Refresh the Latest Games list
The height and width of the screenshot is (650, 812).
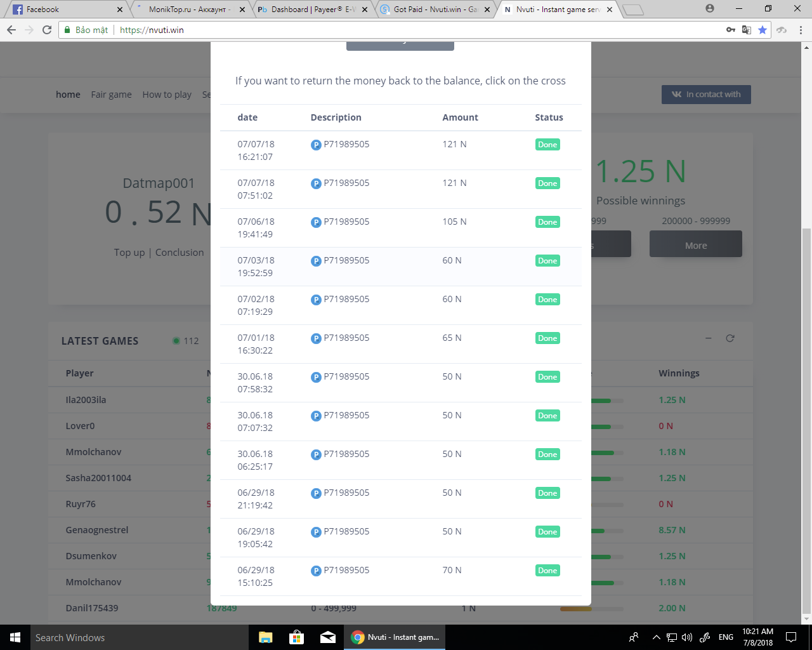(730, 338)
